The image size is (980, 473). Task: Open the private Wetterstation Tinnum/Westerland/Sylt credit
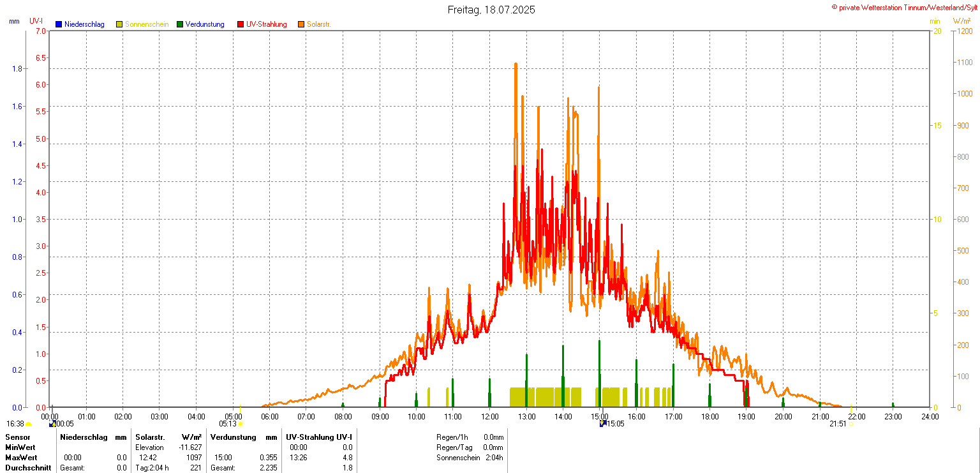pos(905,7)
